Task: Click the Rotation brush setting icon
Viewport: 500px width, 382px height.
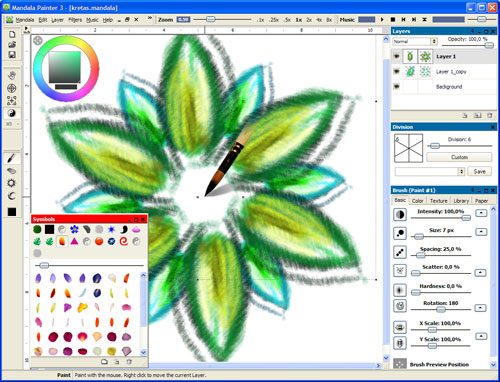Action: coord(400,306)
